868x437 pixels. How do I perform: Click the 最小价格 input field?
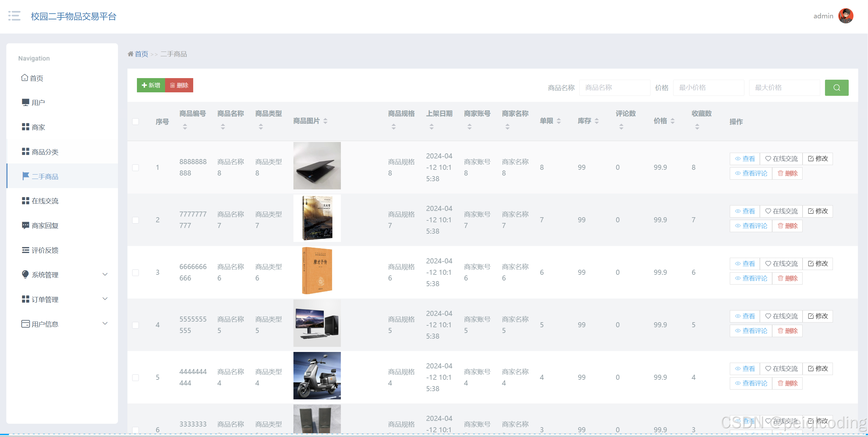(708, 88)
